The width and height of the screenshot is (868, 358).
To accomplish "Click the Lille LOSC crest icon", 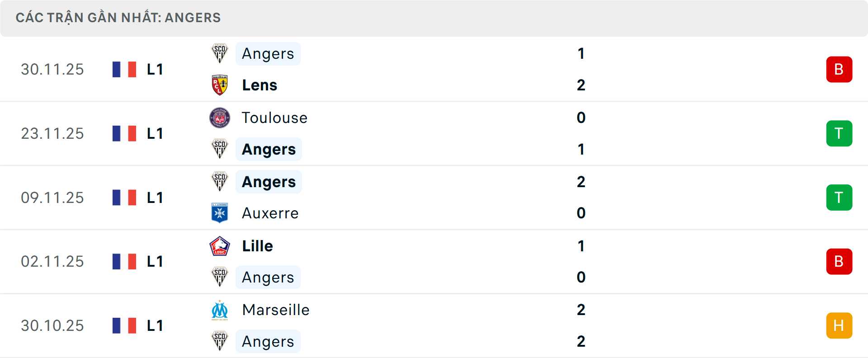I will (220, 246).
